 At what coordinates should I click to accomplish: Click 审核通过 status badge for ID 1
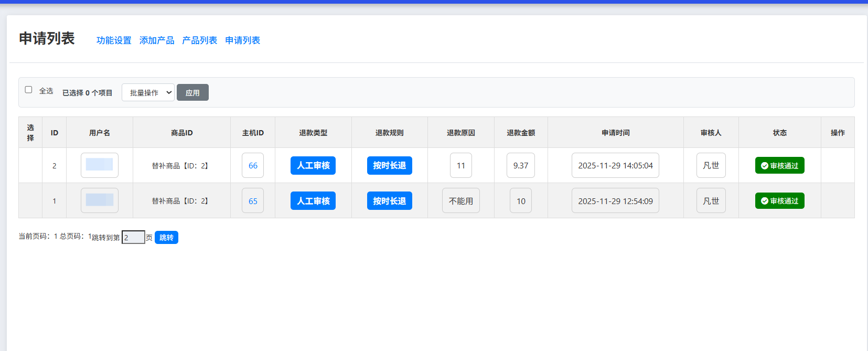pos(779,201)
